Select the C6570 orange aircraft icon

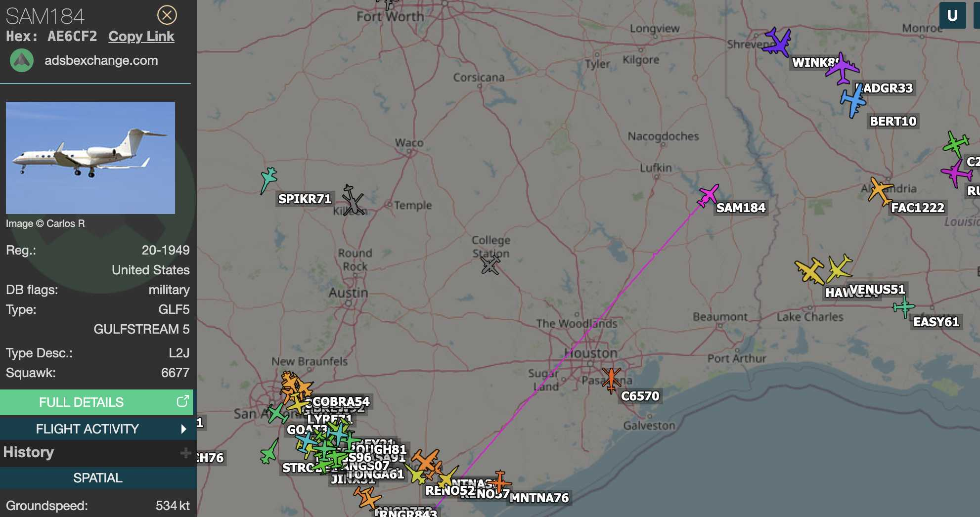[611, 379]
